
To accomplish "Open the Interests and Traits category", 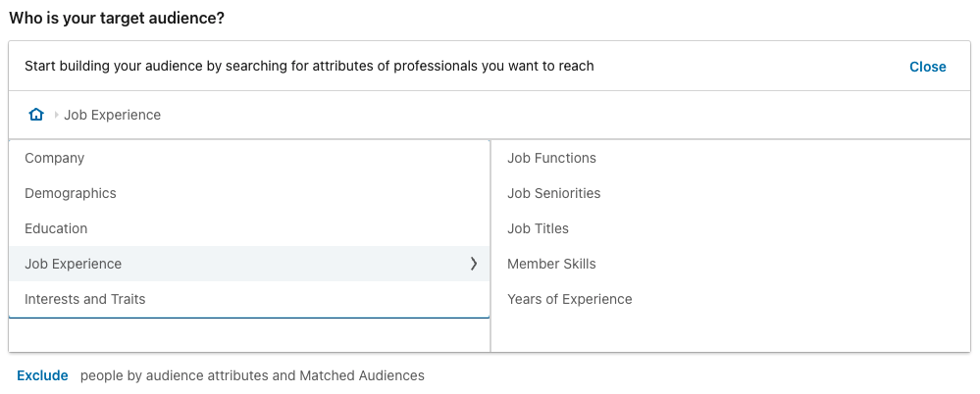I will tap(85, 299).
